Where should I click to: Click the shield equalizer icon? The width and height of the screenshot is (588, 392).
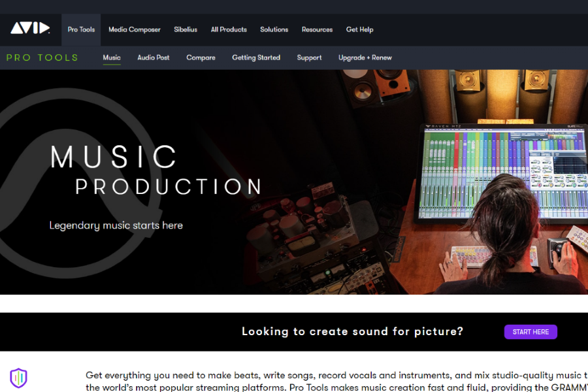[x=18, y=378]
